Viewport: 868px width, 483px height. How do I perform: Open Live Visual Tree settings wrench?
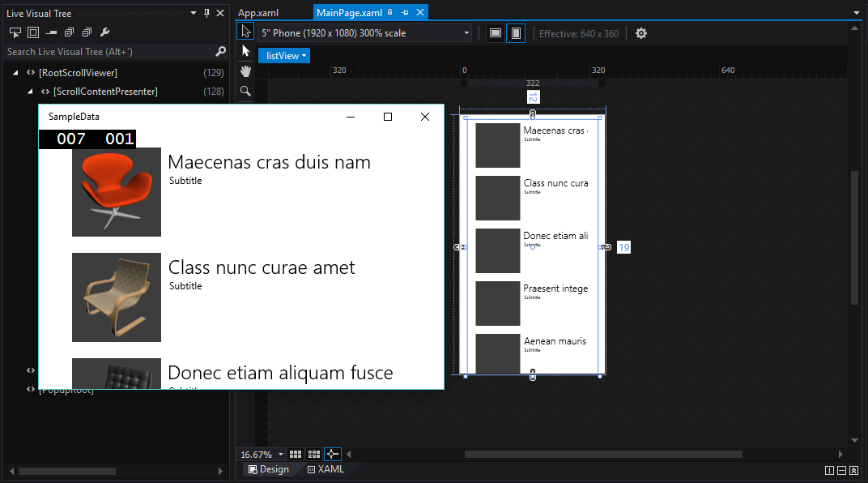pos(104,32)
